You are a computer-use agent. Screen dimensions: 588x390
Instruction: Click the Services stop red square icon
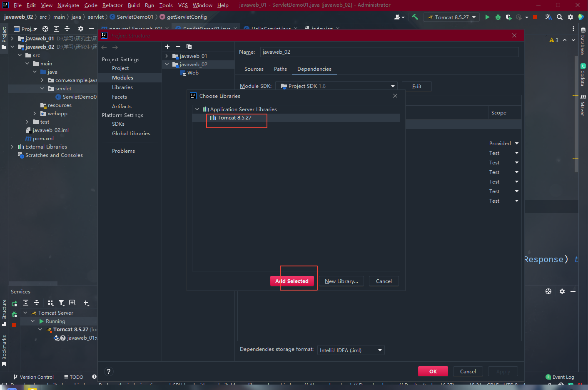[x=14, y=325]
